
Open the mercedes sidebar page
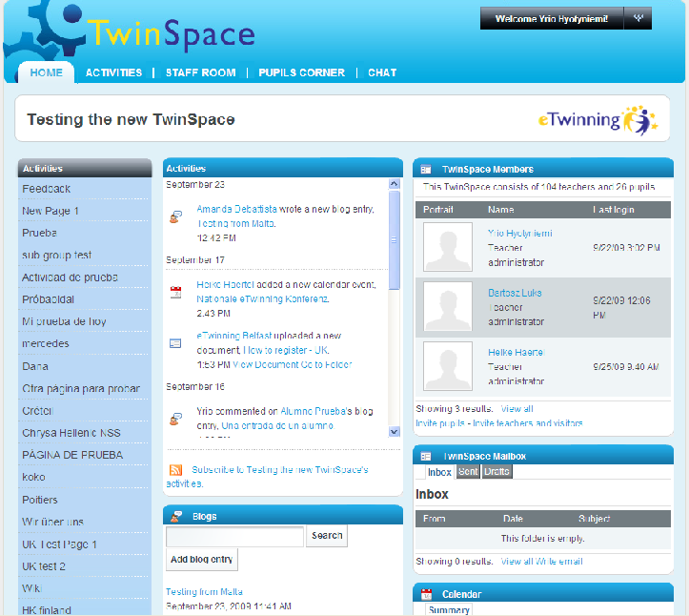[x=45, y=343]
